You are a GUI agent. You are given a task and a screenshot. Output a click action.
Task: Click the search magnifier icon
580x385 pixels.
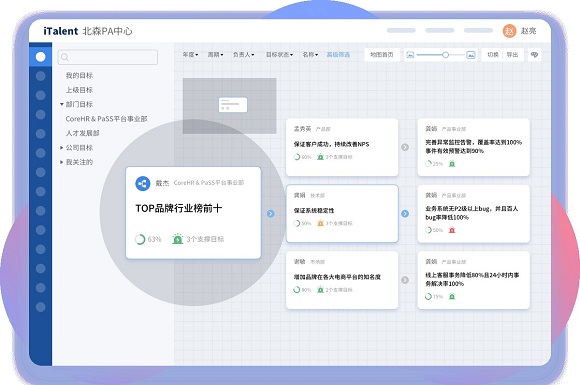(x=65, y=57)
